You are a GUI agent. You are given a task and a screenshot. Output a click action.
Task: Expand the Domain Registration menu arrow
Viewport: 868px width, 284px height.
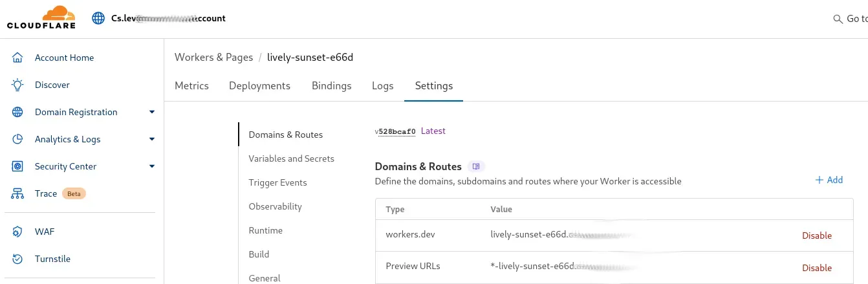click(x=152, y=112)
